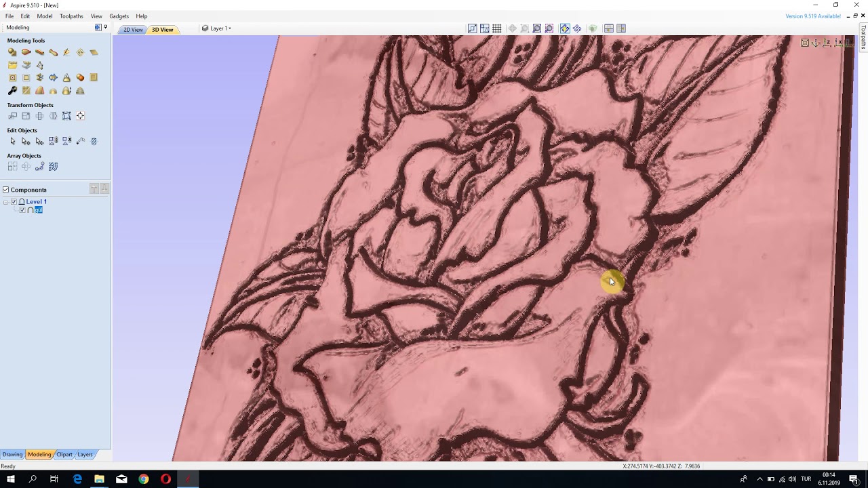Click the Ungroup Objects icon
The width and height of the screenshot is (868, 488).
[x=66, y=141]
